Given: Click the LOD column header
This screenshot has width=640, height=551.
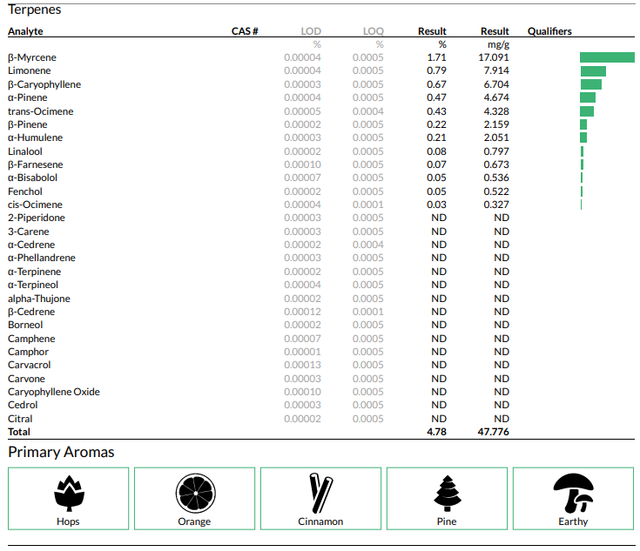Looking at the screenshot, I should 311,31.
